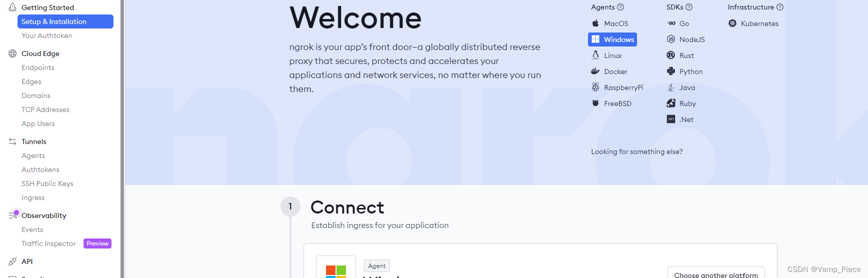Choose the MacOS agent link
Viewport: 868px width, 278px height.
point(616,23)
